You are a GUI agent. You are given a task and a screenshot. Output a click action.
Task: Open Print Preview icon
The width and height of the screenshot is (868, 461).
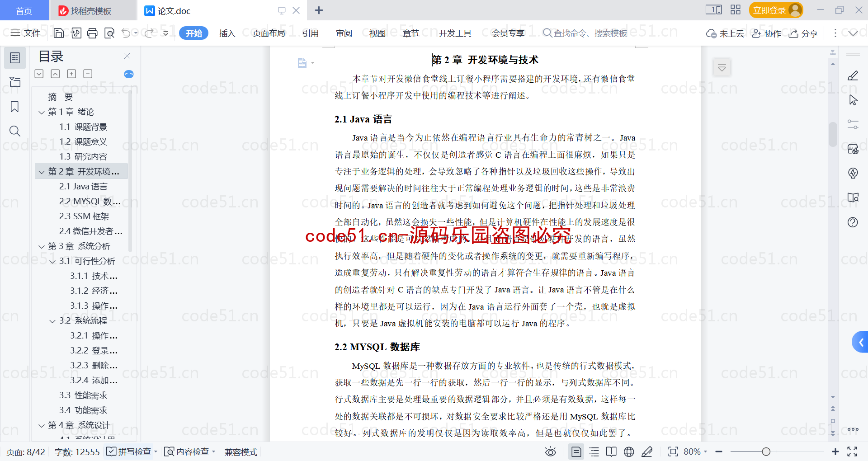click(109, 33)
